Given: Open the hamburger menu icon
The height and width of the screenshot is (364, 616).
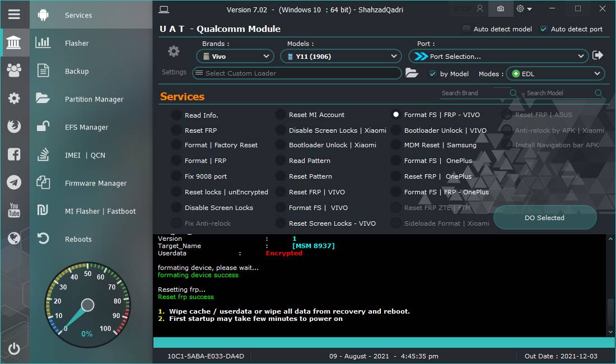Looking at the screenshot, I should [14, 15].
